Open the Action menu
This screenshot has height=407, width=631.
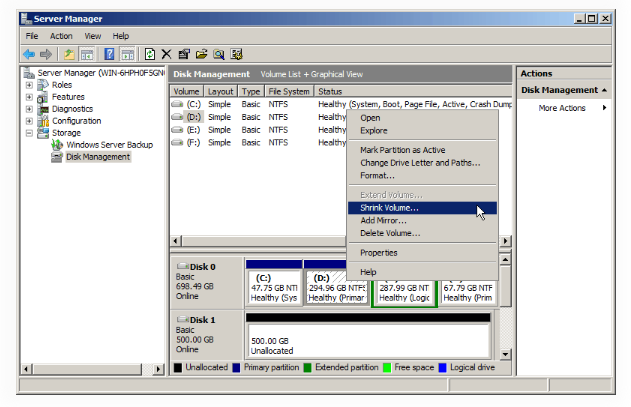(x=61, y=36)
